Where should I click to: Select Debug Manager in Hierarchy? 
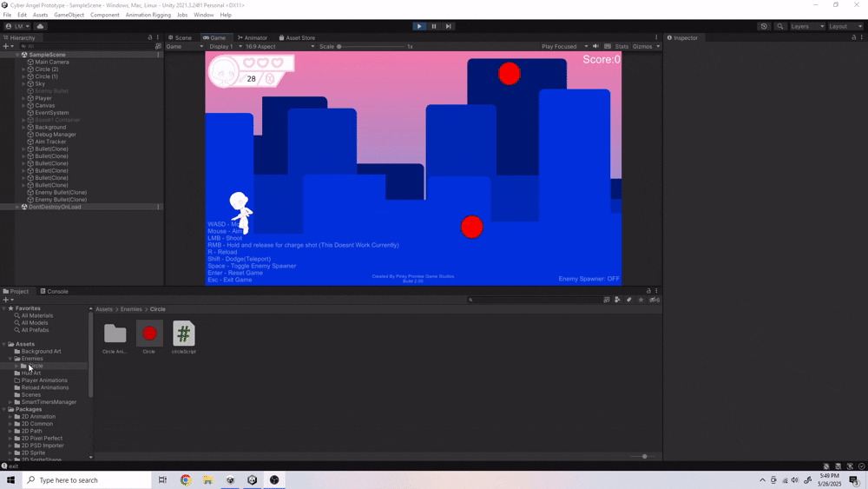point(56,134)
